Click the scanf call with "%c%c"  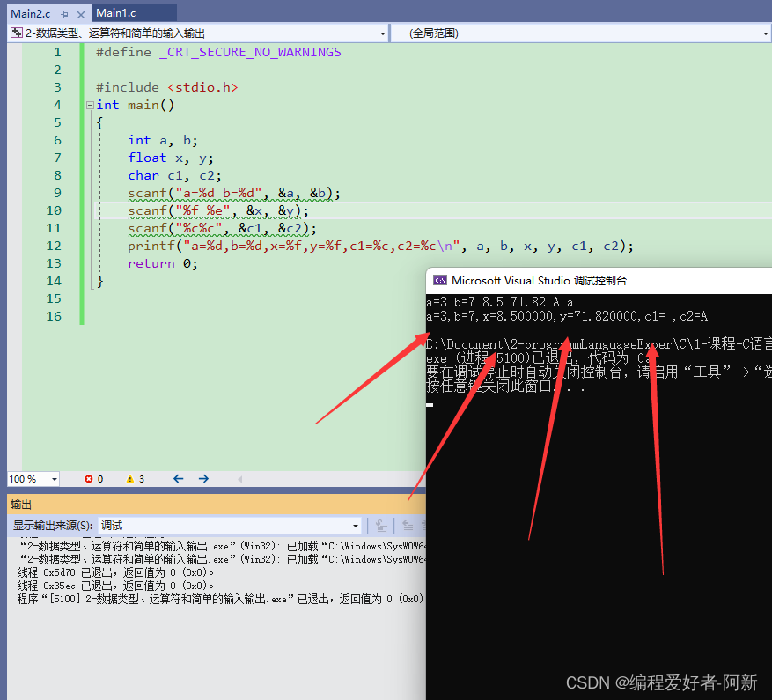(222, 229)
